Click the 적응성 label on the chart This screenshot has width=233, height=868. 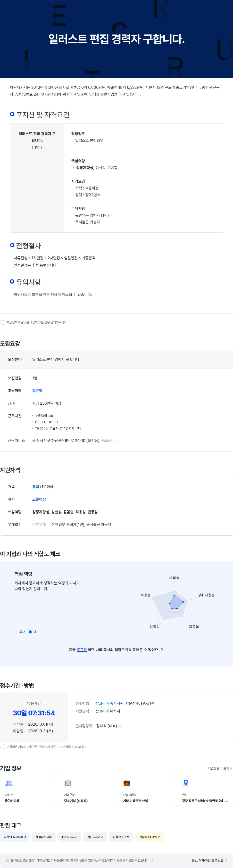146,595
